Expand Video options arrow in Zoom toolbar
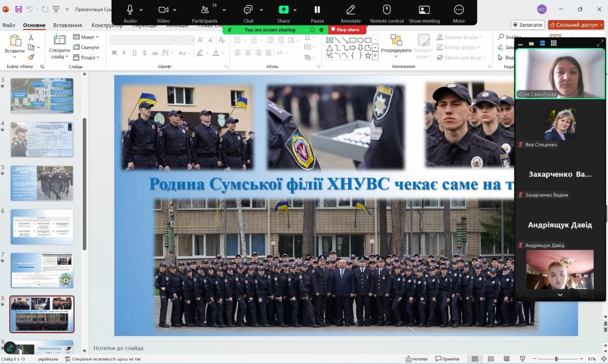This screenshot has width=608, height=364. (x=175, y=10)
